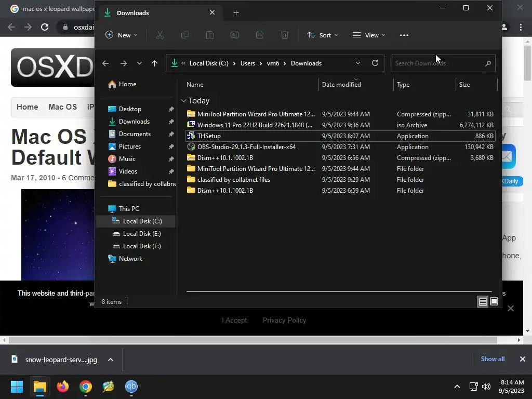
Task: Go back in File Explorer
Action: coord(105,63)
